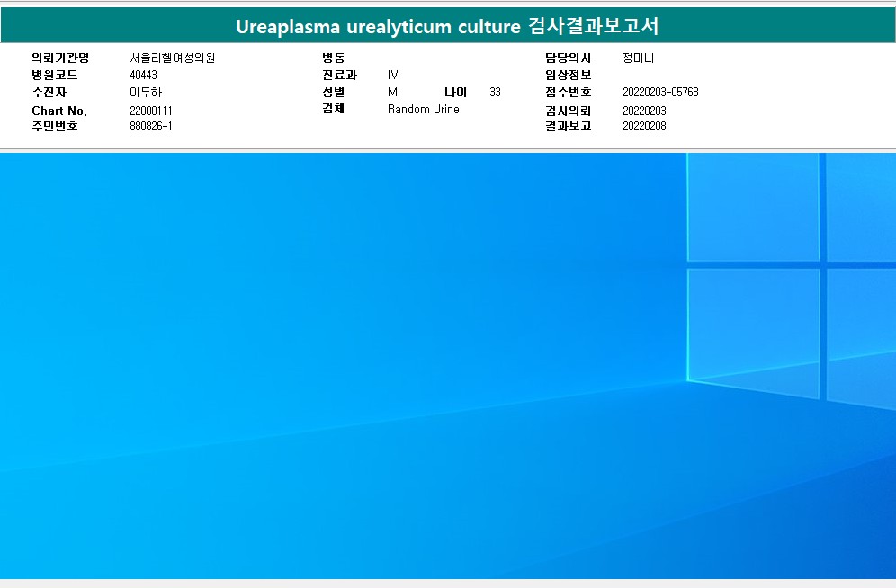
Task: Select the patient name 이두하
Action: (x=146, y=93)
